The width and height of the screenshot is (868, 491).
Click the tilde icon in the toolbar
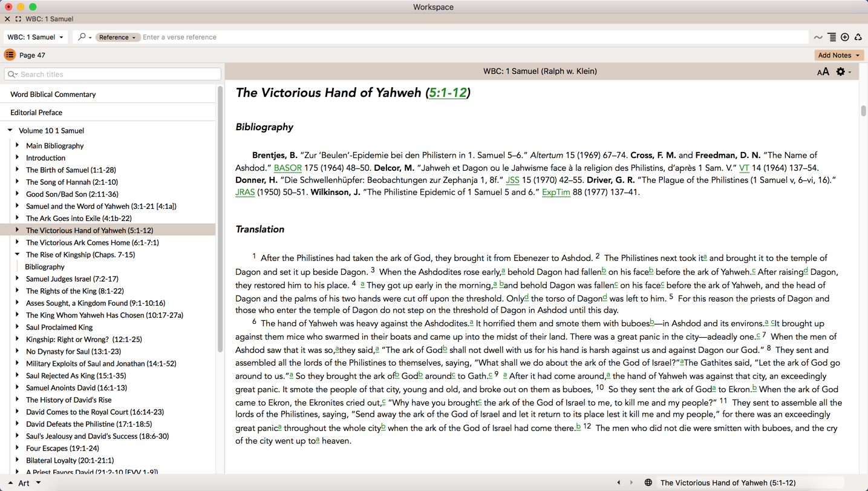pyautogui.click(x=818, y=38)
